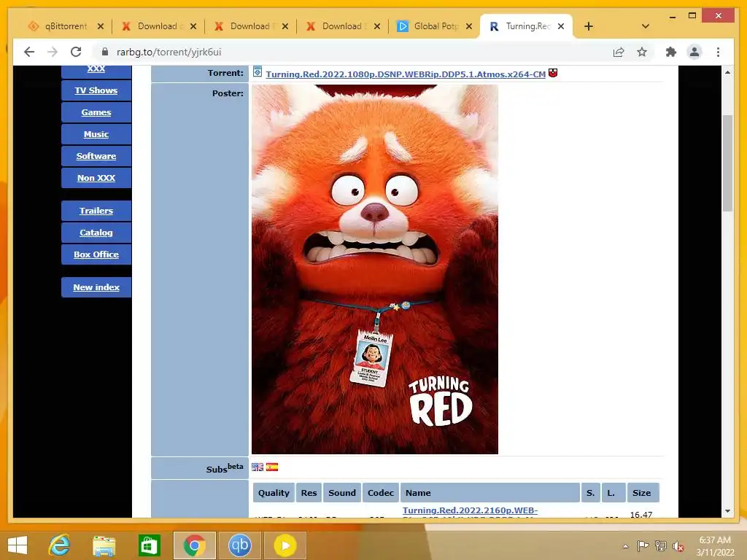Click the address bar URL
Viewport: 747px width, 560px height.
(169, 52)
